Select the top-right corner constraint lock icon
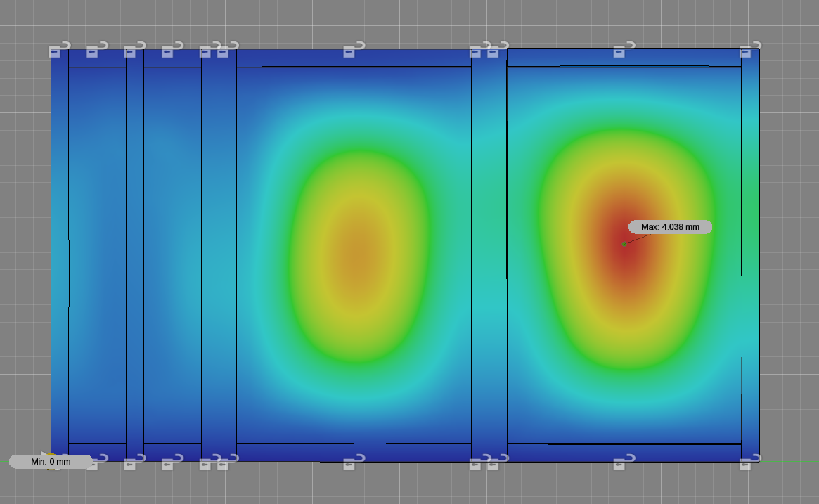Image resolution: width=819 pixels, height=504 pixels. click(747, 51)
